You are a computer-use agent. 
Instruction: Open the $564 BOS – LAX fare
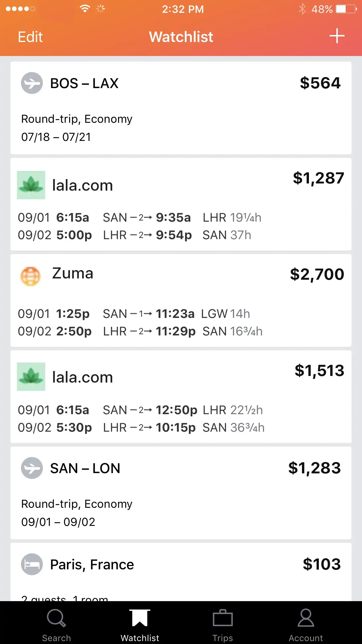pos(320,83)
